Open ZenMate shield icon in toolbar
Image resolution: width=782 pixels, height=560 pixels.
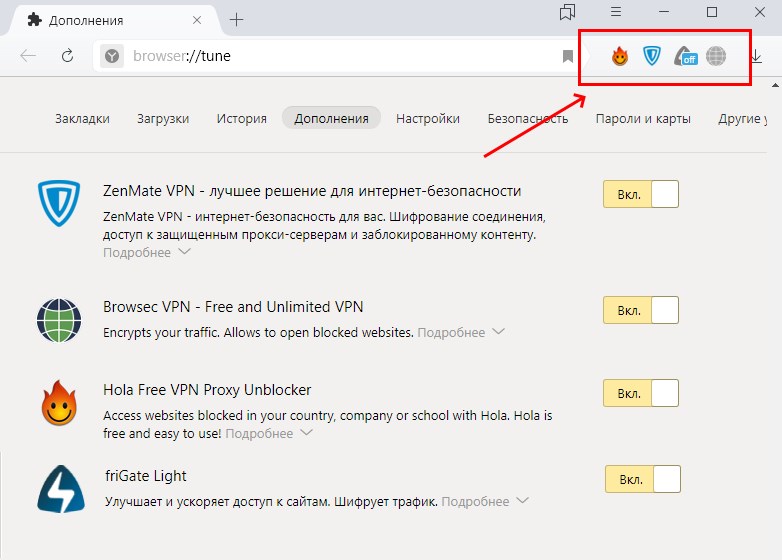[x=651, y=56]
